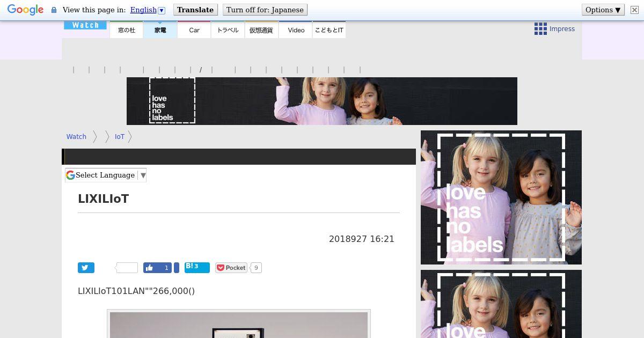
Task: Click the Impress grid icon
Action: point(540,29)
